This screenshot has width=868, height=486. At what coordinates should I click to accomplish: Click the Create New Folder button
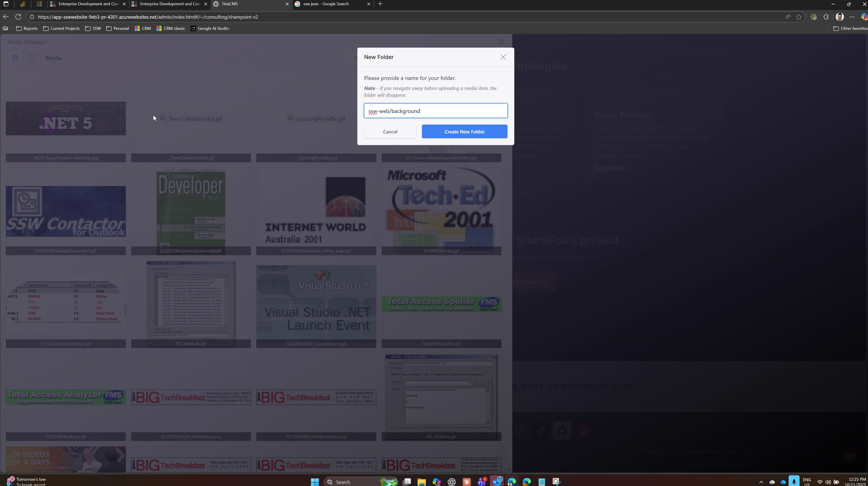coord(464,132)
